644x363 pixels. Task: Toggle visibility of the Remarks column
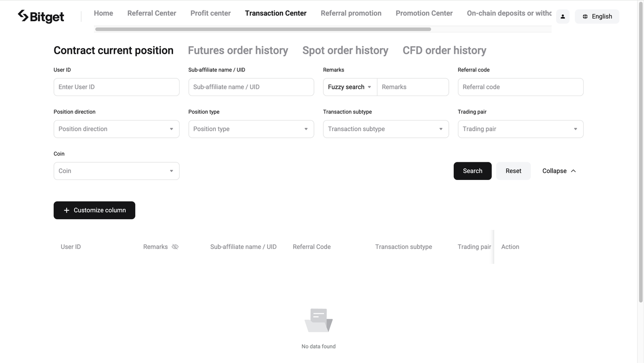pos(175,246)
